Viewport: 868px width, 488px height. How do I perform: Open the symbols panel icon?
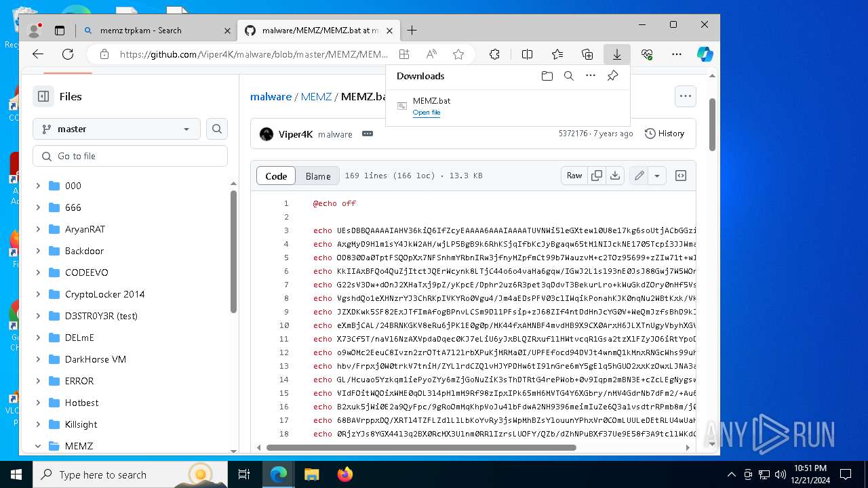point(681,176)
